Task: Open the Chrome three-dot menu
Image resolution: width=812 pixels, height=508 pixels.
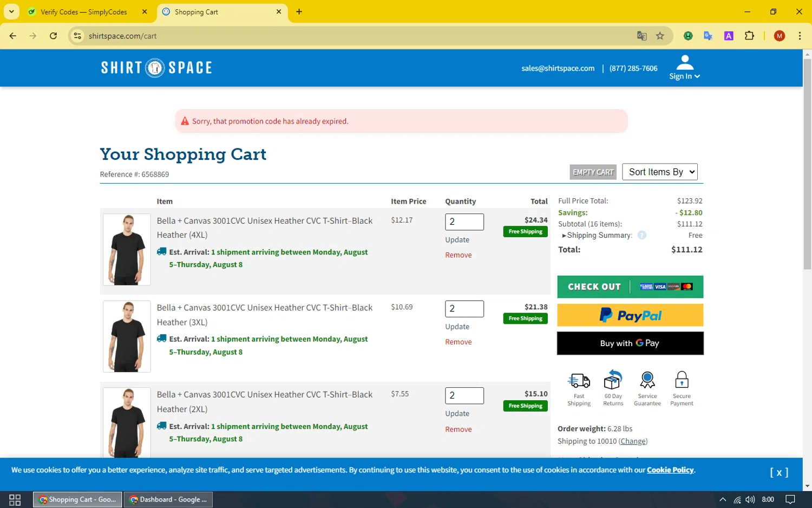Action: tap(800, 36)
